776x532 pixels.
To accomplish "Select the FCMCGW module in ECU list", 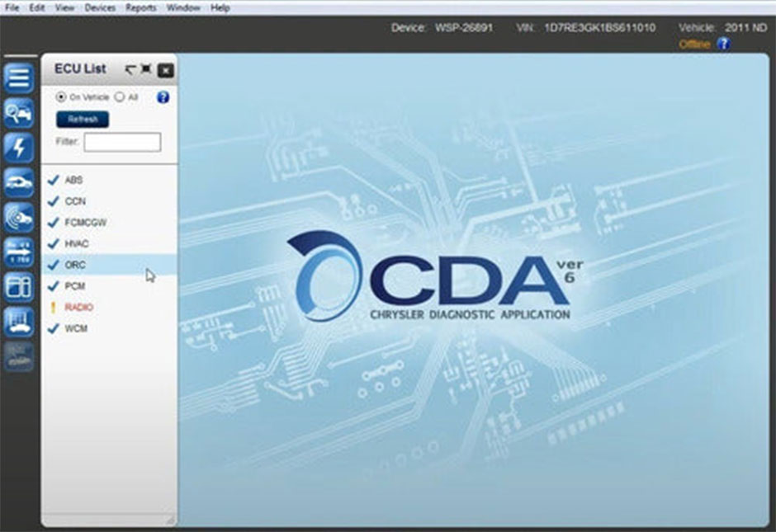I will (x=109, y=223).
